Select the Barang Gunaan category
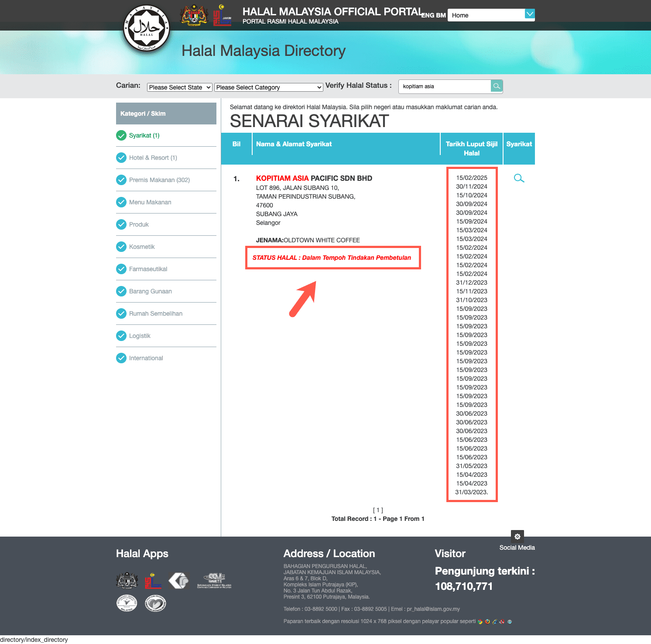 click(x=151, y=291)
